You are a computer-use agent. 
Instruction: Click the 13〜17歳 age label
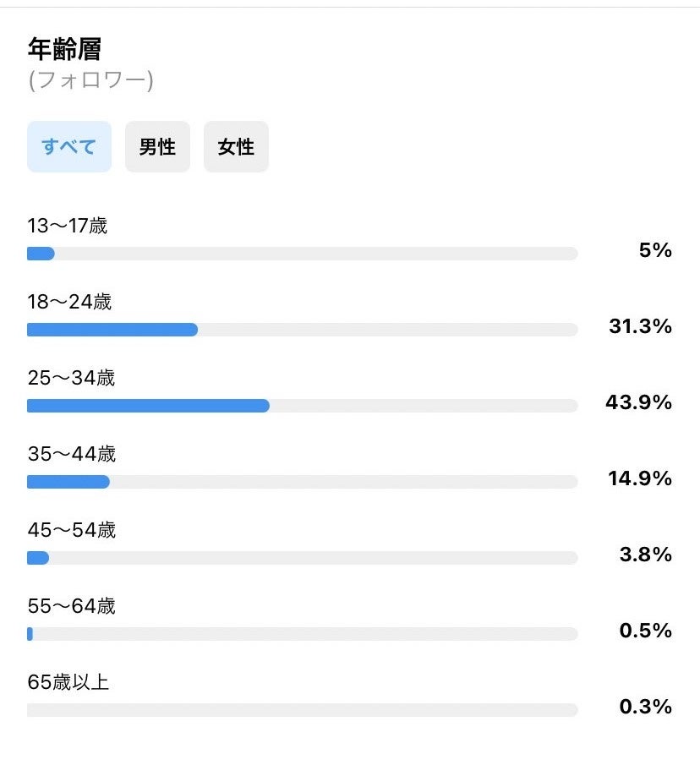[68, 226]
